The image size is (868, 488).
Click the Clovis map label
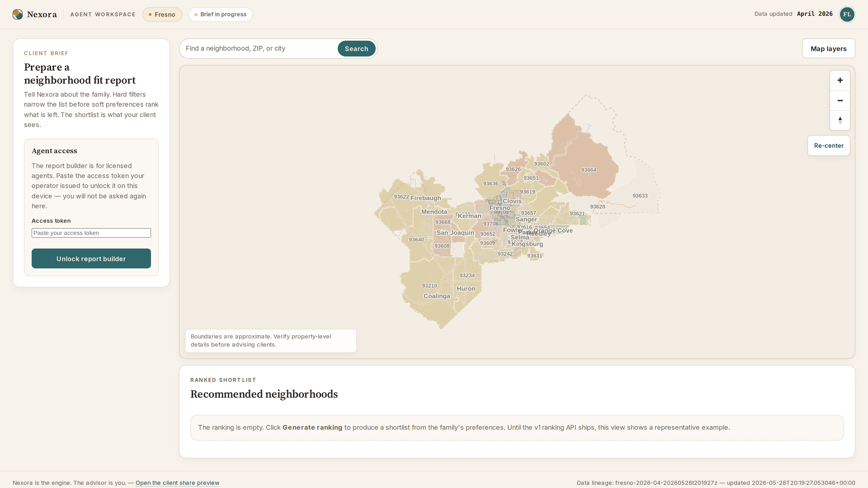pyautogui.click(x=512, y=201)
